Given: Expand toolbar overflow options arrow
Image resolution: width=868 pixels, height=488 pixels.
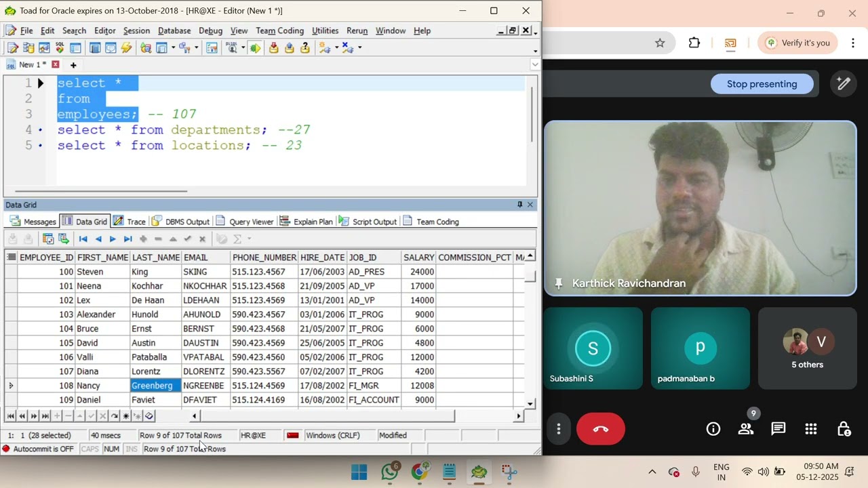Looking at the screenshot, I should 536,51.
